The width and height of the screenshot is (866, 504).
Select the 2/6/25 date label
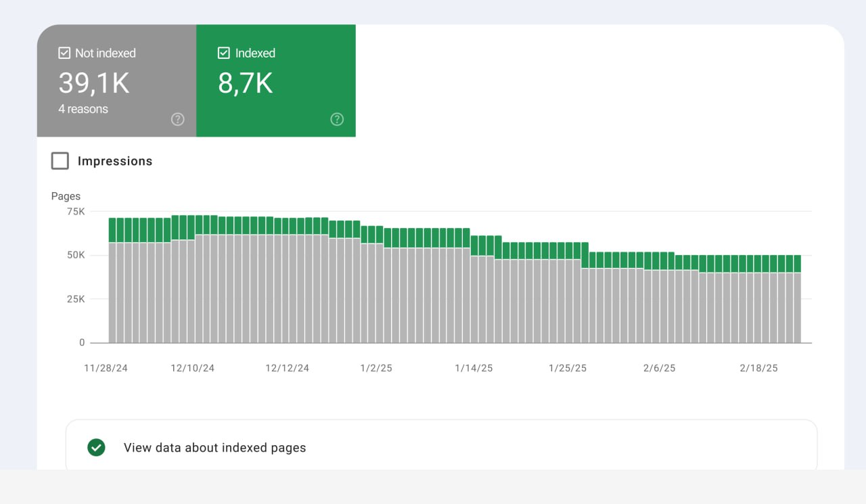[659, 368]
